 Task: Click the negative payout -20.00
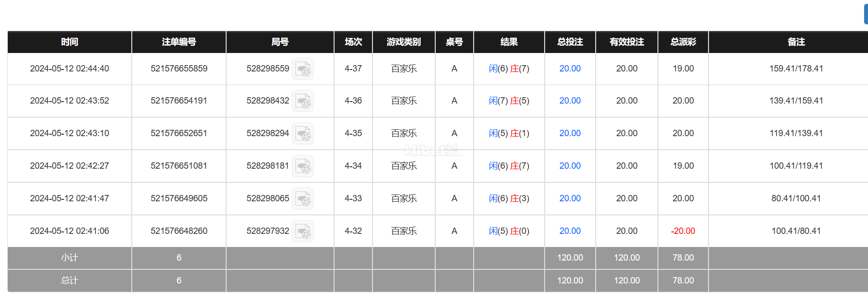[683, 231]
